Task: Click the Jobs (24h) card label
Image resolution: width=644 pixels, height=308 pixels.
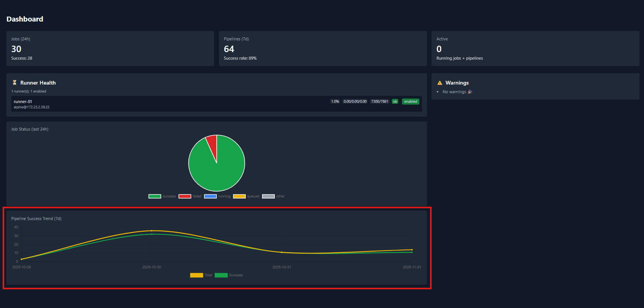Action: [21, 39]
